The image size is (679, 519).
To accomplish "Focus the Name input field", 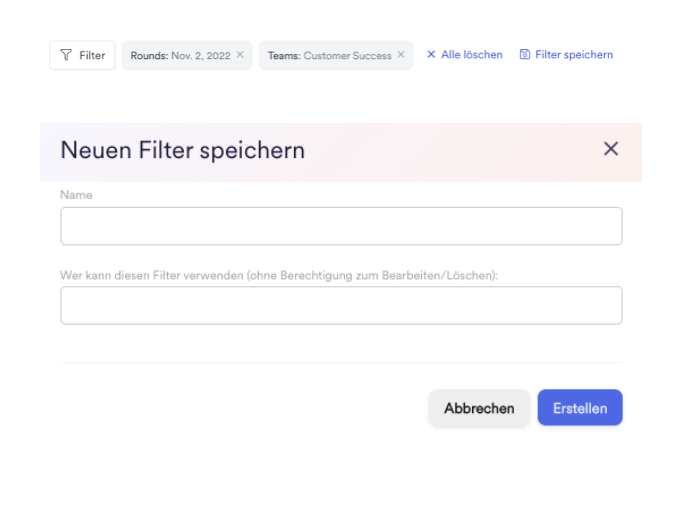I will click(341, 226).
